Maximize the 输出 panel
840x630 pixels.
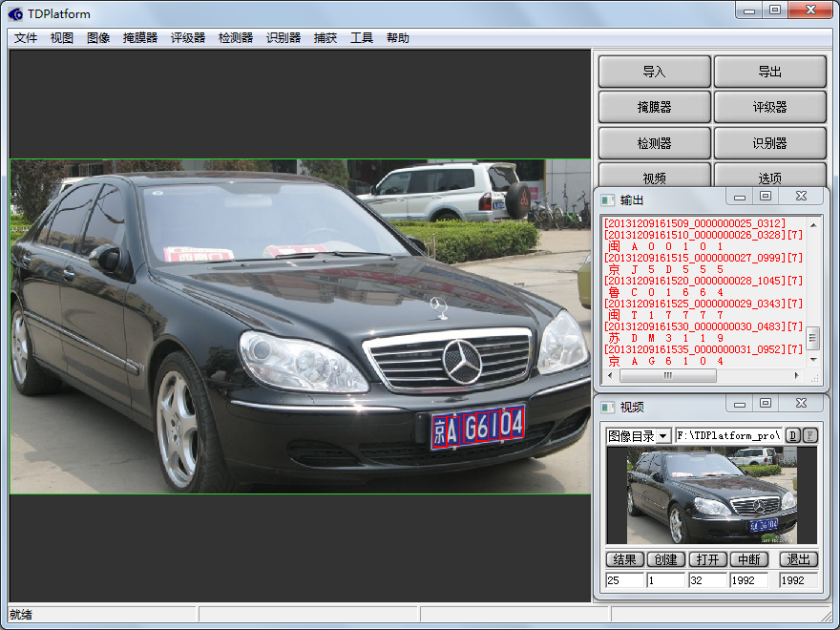(766, 196)
